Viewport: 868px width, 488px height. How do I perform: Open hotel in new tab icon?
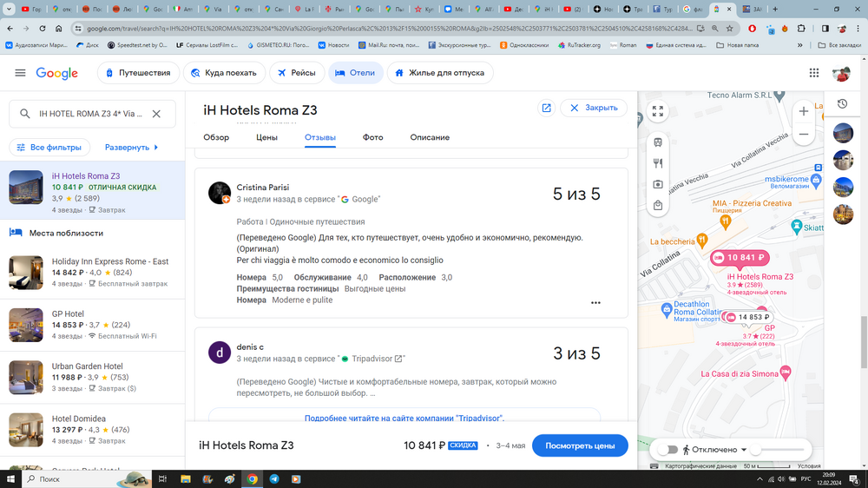coord(546,108)
